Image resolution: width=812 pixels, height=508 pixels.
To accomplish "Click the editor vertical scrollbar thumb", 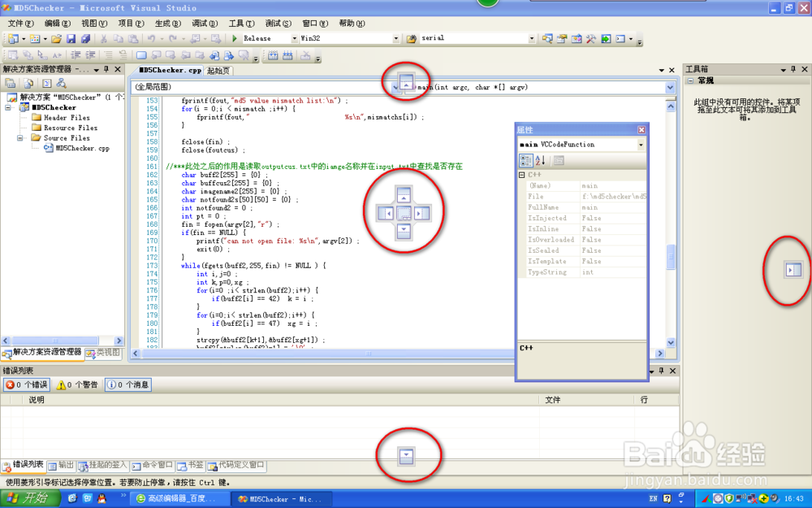I will (671, 257).
